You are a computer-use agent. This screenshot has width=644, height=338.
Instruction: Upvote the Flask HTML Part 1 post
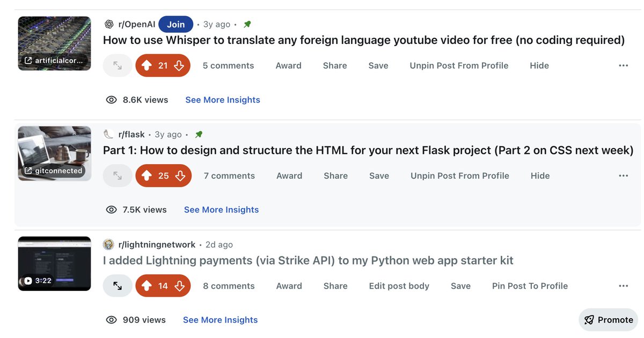click(x=147, y=175)
